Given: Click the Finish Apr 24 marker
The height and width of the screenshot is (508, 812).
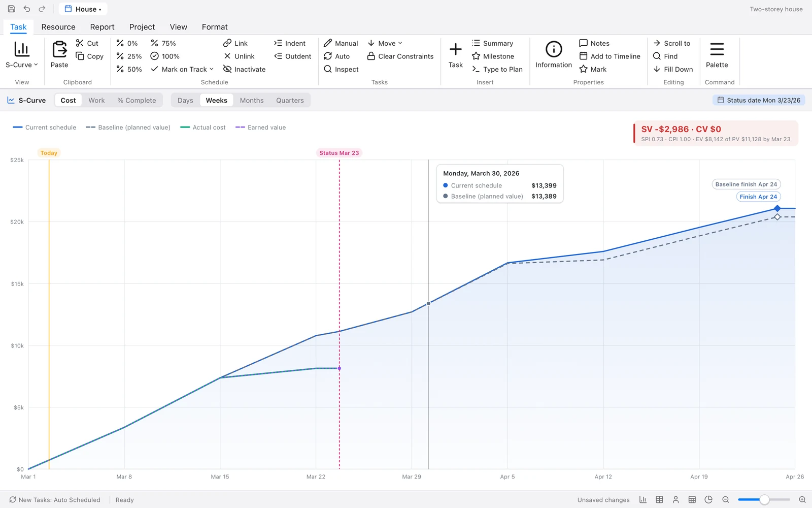Looking at the screenshot, I should tap(758, 197).
